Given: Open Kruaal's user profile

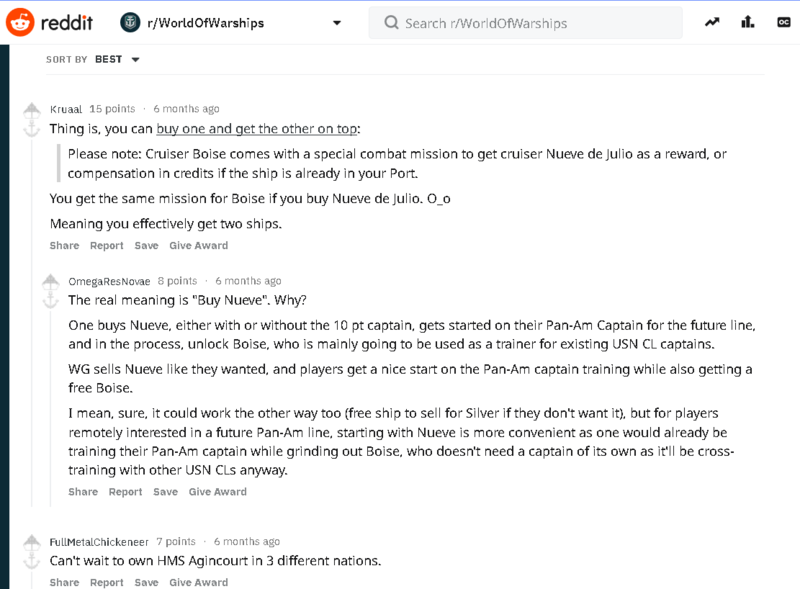Looking at the screenshot, I should [x=66, y=108].
